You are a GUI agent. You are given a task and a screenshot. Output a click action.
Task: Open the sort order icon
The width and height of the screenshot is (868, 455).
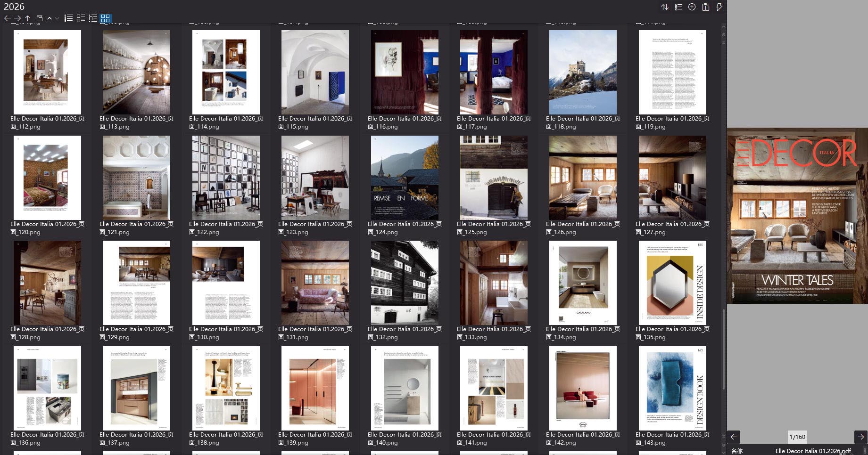tap(665, 7)
